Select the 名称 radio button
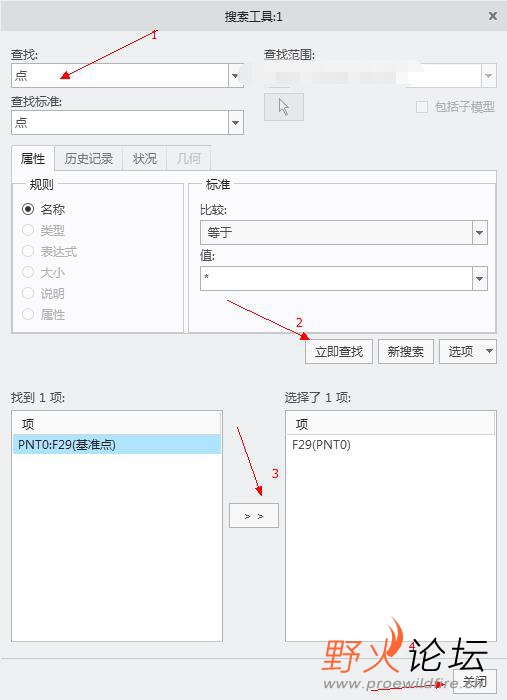Viewport: 507px width, 700px height. [x=28, y=209]
